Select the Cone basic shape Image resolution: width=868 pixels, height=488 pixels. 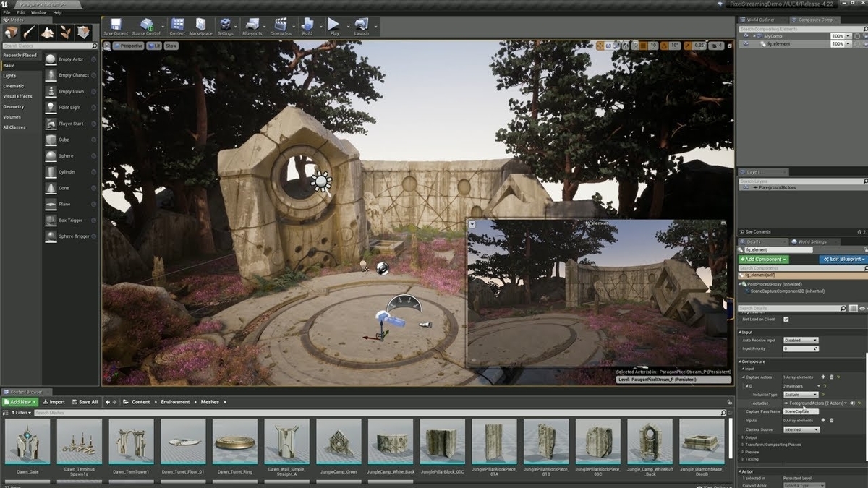coord(69,188)
